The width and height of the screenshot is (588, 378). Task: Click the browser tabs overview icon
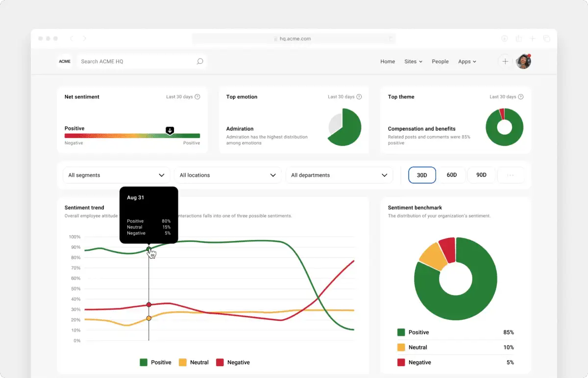[547, 39]
